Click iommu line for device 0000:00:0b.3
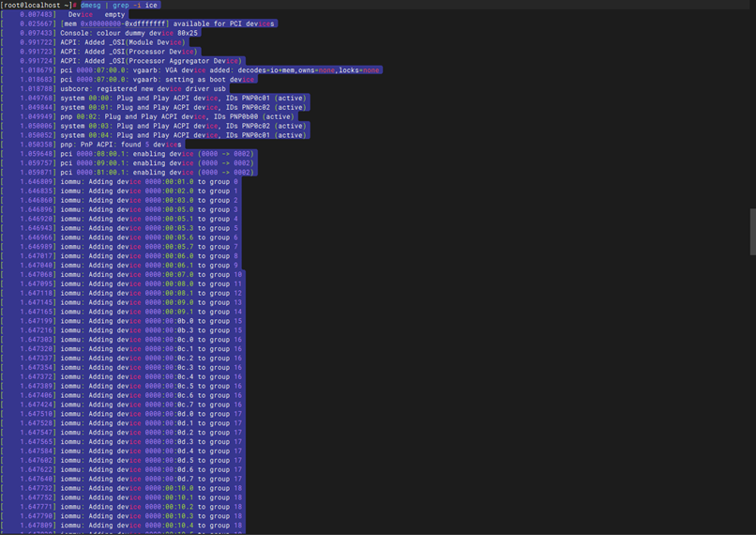 (x=123, y=330)
